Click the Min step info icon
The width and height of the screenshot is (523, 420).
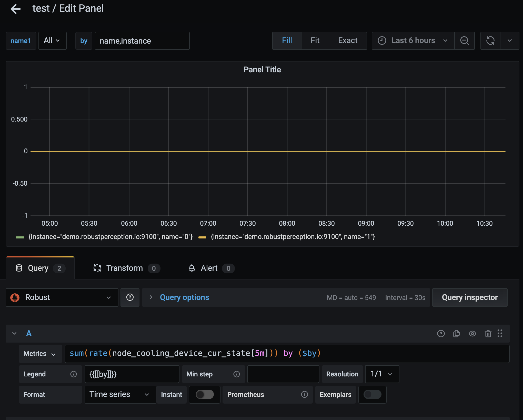[236, 374]
